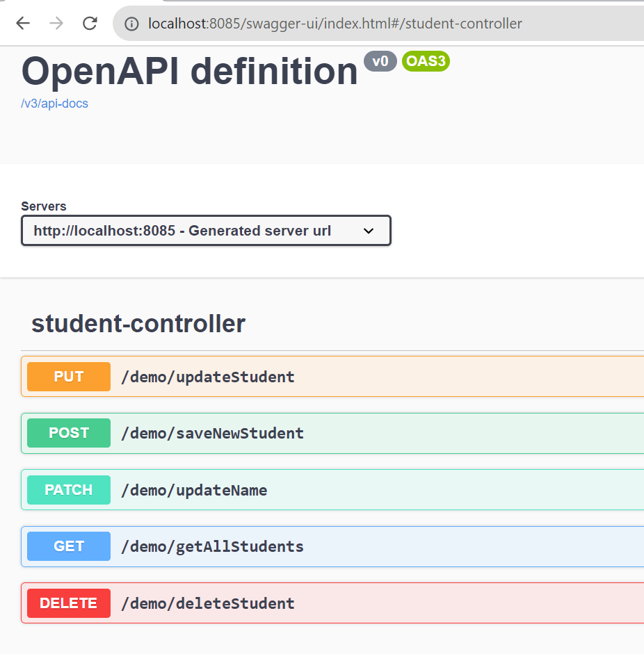Click the orange PUT method badge
This screenshot has width=644, height=654.
[69, 377]
